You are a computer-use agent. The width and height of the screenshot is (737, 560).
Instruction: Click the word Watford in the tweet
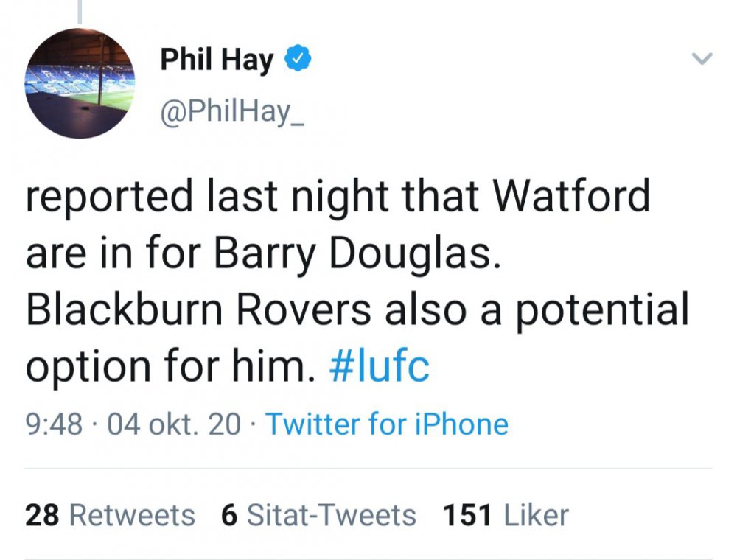[571, 195]
